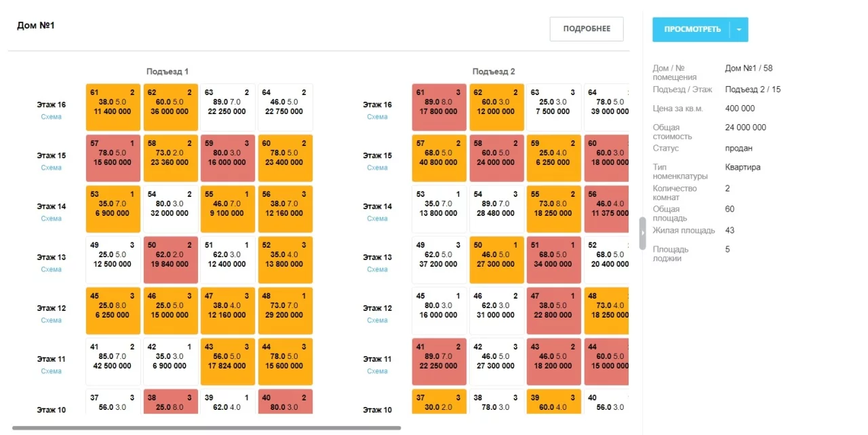The image size is (868, 435).
Task: Open Схема link for Этаж 13 Подъезд 1
Action: pos(51,269)
